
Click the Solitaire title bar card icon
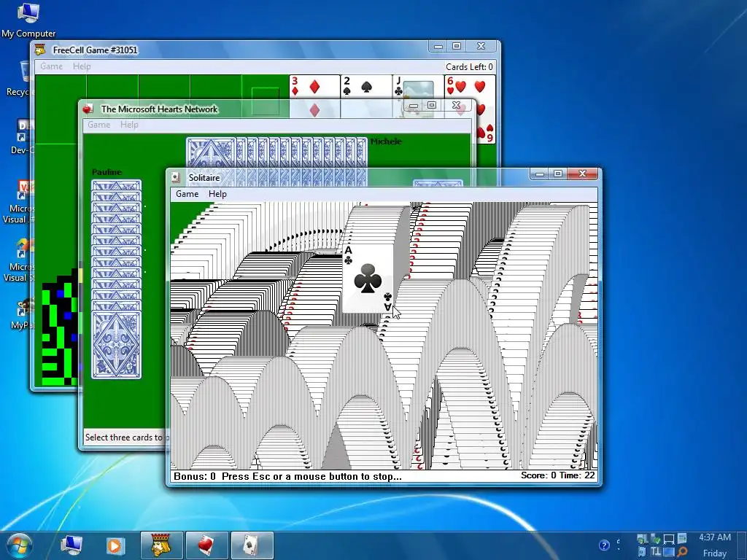tap(176, 178)
